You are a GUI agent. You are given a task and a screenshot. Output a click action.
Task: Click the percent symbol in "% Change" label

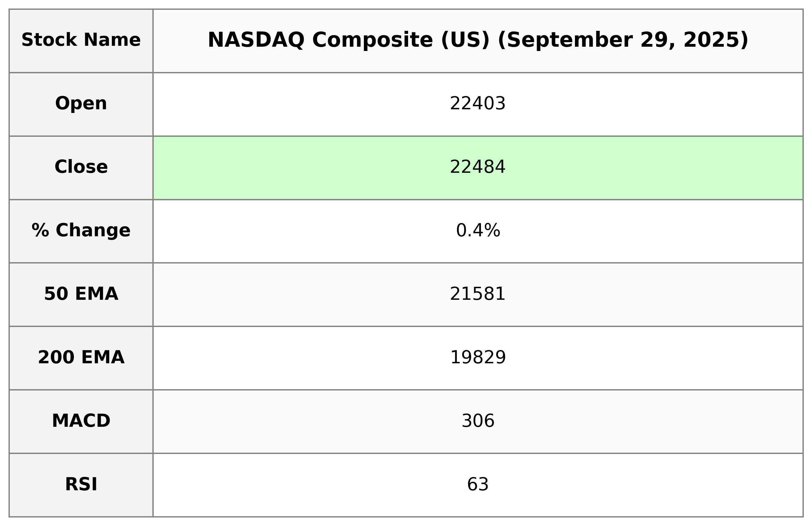point(40,230)
